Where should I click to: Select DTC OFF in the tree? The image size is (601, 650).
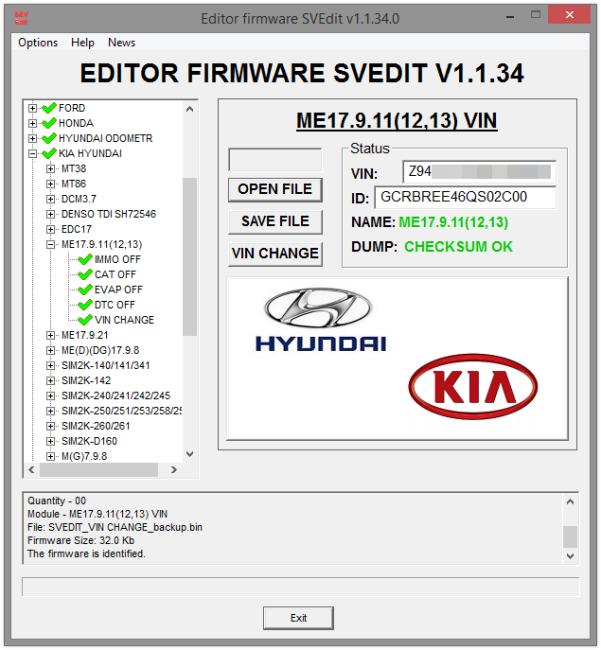click(115, 305)
